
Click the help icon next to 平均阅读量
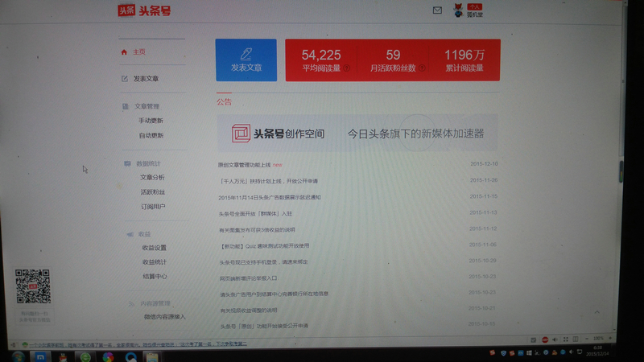(x=347, y=68)
